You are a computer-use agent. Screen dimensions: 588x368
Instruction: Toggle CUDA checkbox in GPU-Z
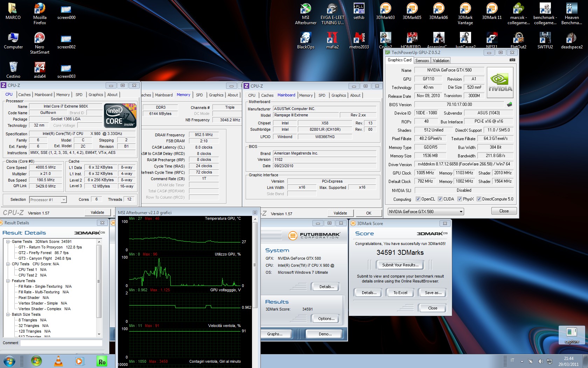[x=440, y=199]
